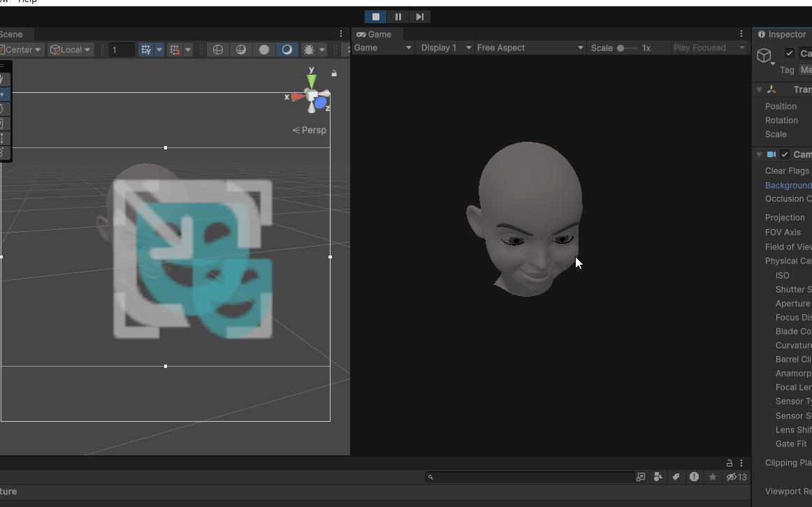Toggle increment snapping icon

(175, 50)
